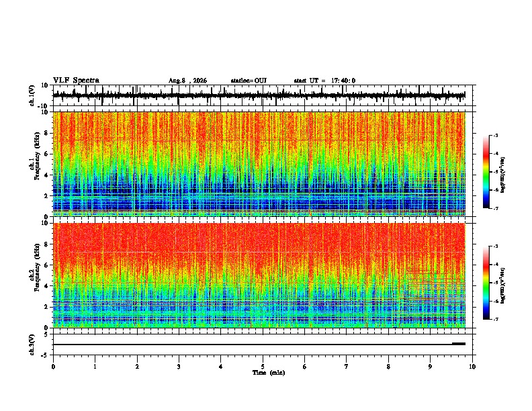Click the "4" kHz tick of ch.2 spectrogram
This screenshot has width=532, height=411.
[47, 286]
